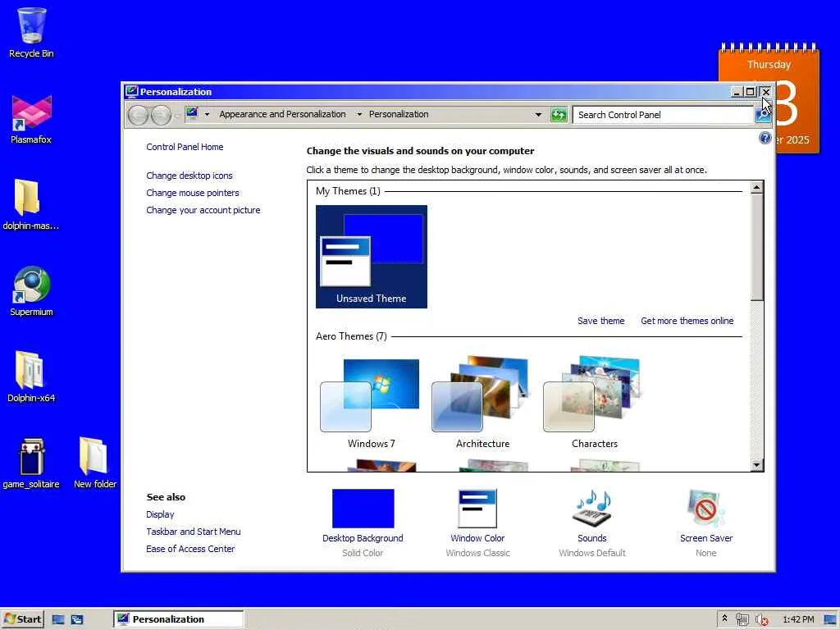Click the Personalization taskbar button

point(178,619)
